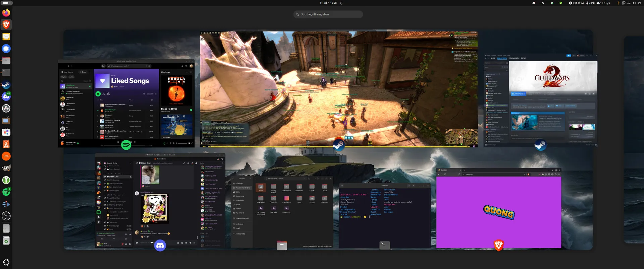The image size is (644, 269).
Task: Open Spotify notifications bell
Action: click(182, 66)
